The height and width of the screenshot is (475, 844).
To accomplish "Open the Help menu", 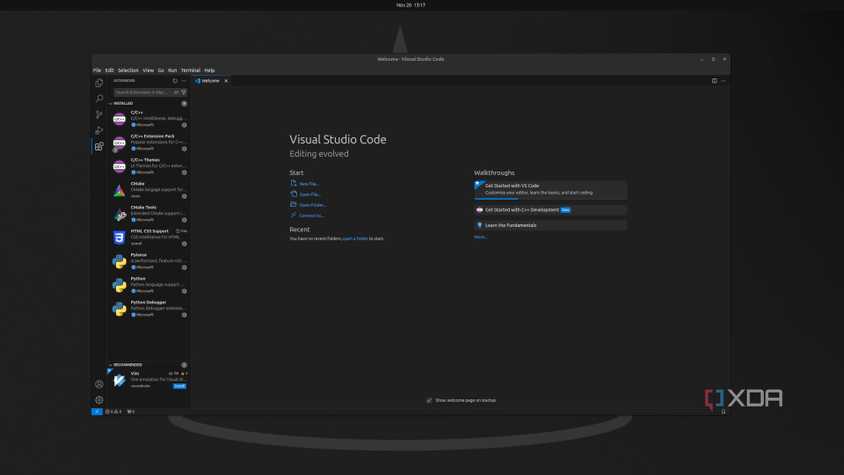I will click(209, 70).
